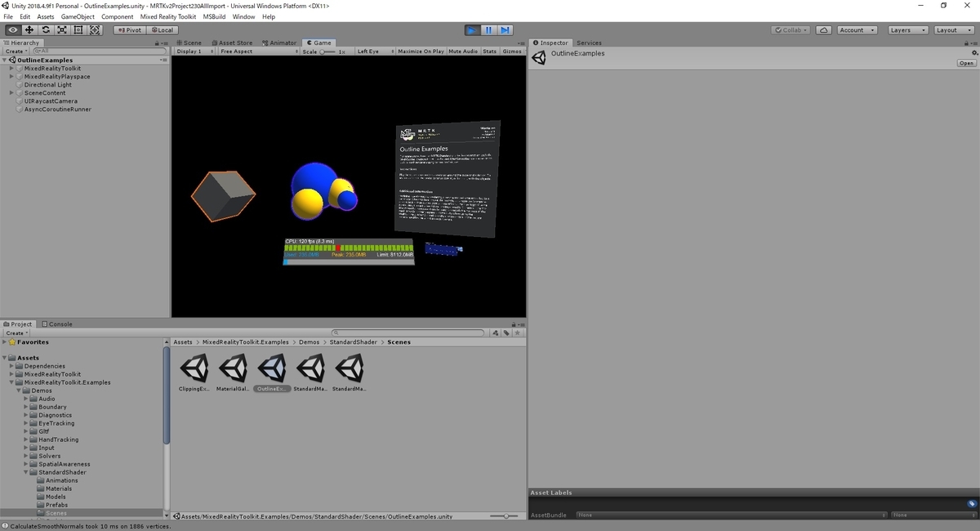The image size is (980, 531).
Task: Select the Rotate tool
Action: [x=46, y=30]
